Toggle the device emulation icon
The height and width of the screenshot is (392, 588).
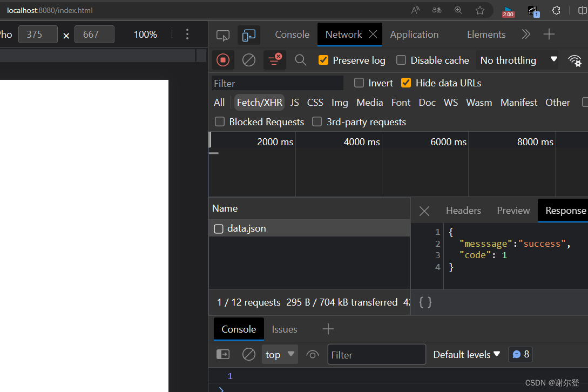(x=248, y=35)
